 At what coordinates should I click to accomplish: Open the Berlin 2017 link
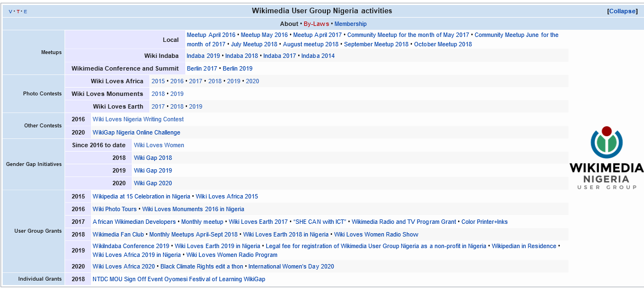click(x=202, y=68)
